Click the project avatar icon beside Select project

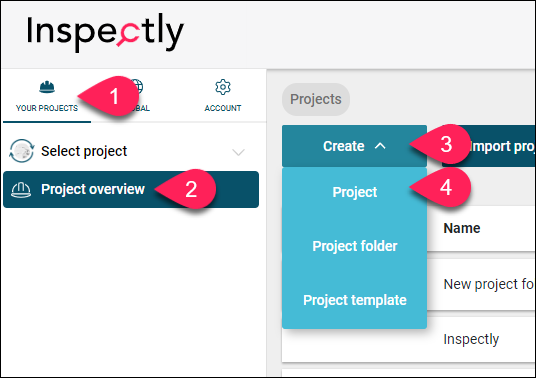(22, 151)
